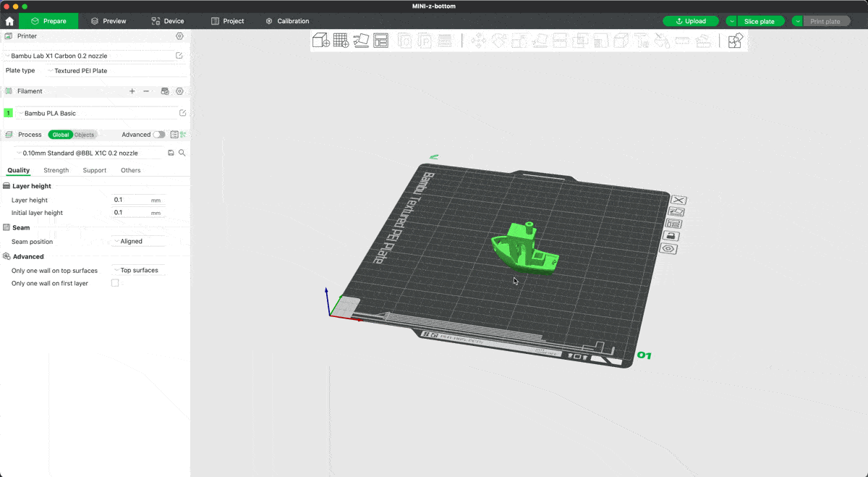The height and width of the screenshot is (477, 868).
Task: Click the Add object cube icon
Action: 320,41
